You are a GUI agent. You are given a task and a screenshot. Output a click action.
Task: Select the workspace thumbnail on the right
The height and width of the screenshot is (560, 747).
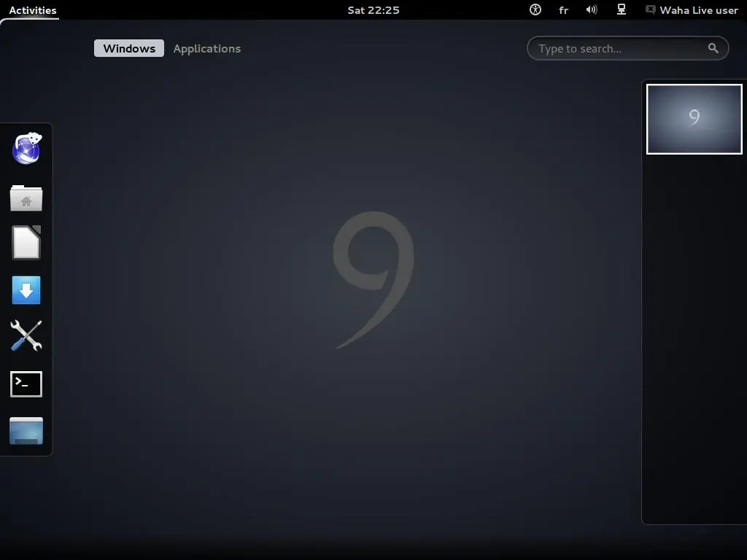pyautogui.click(x=694, y=119)
